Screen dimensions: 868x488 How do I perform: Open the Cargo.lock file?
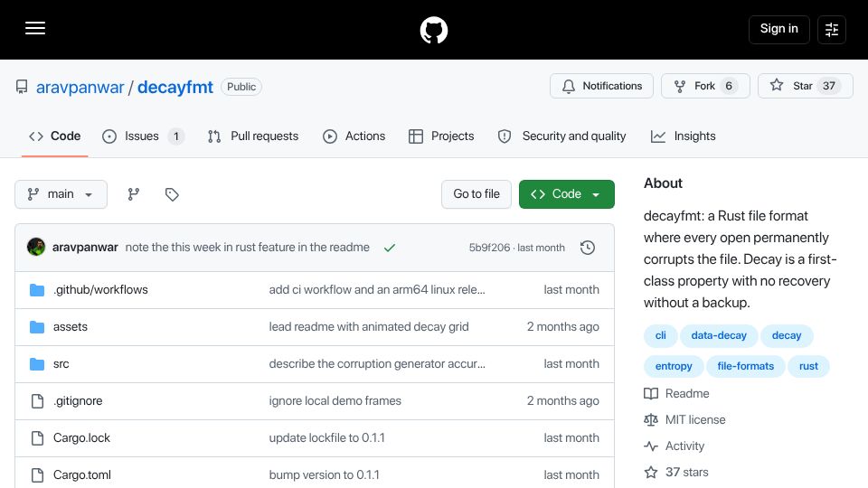(81, 438)
